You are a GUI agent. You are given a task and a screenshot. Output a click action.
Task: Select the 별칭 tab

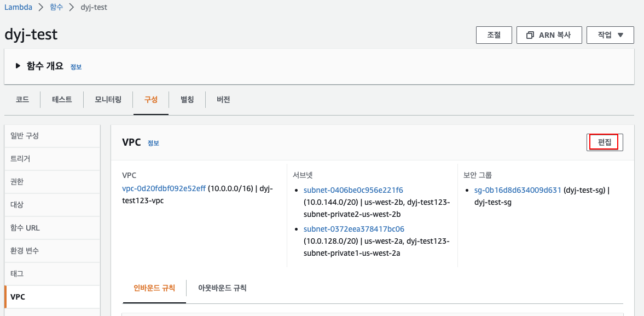[187, 100]
